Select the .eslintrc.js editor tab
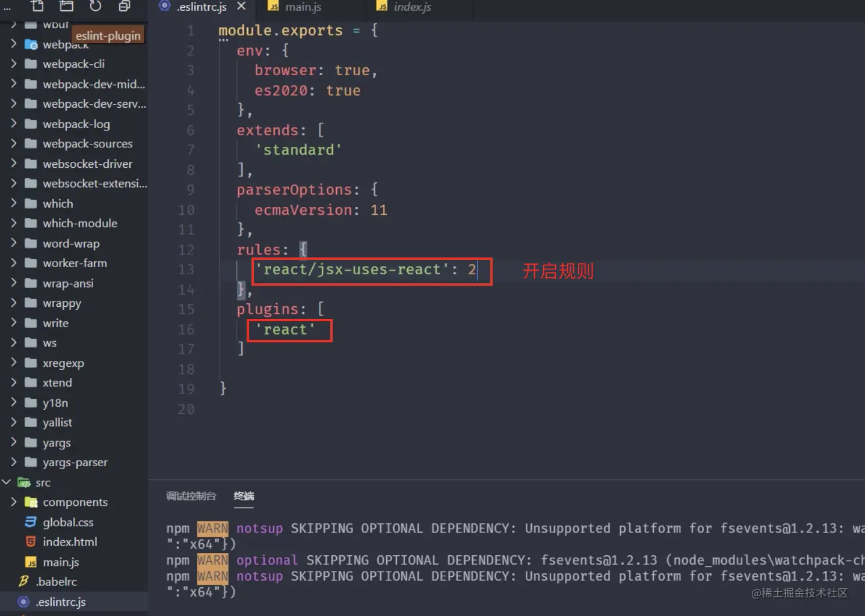This screenshot has width=865, height=616. coord(202,7)
